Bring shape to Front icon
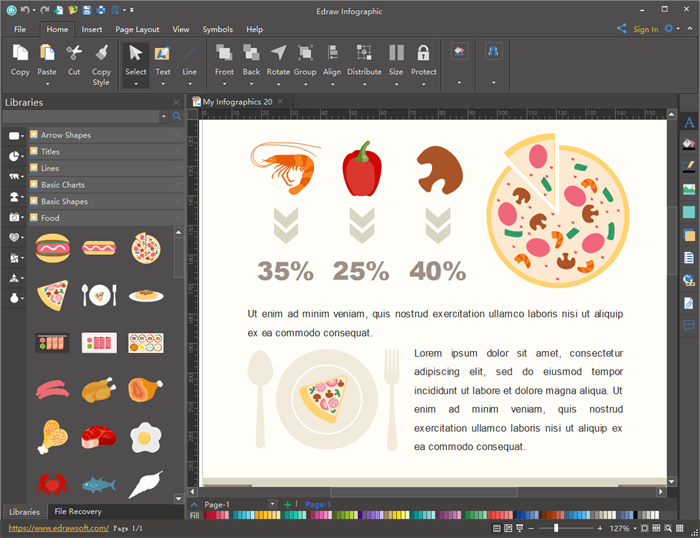This screenshot has height=538, width=700. point(224,54)
